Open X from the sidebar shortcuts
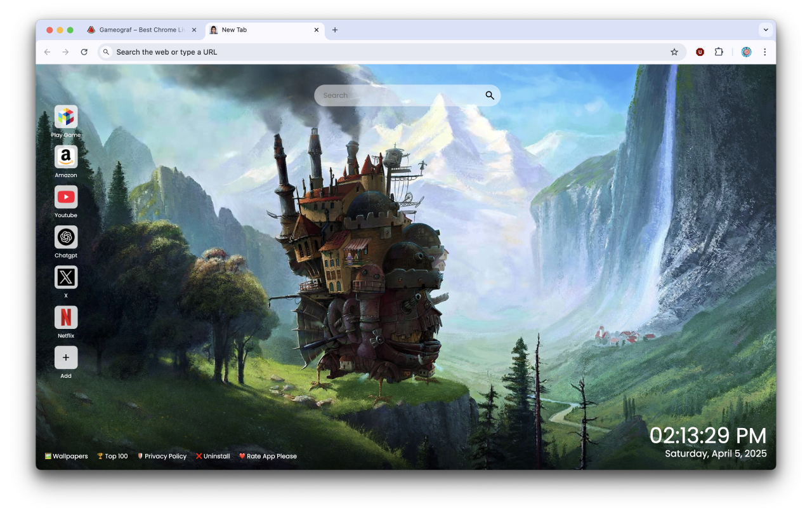812x508 pixels. point(66,277)
